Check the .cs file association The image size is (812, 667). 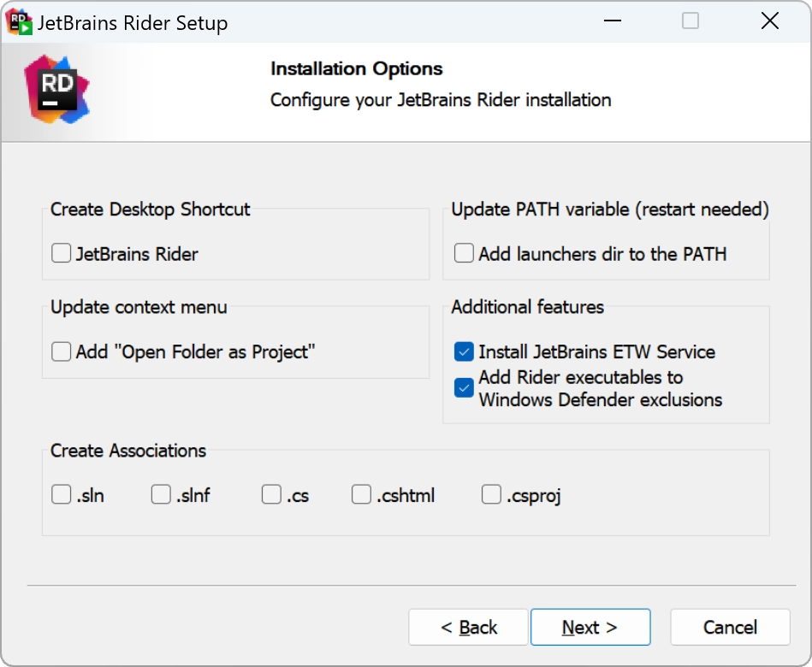tap(271, 494)
